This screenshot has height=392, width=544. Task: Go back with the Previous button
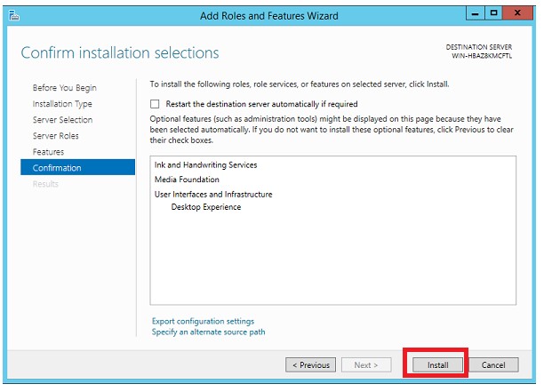(x=310, y=365)
